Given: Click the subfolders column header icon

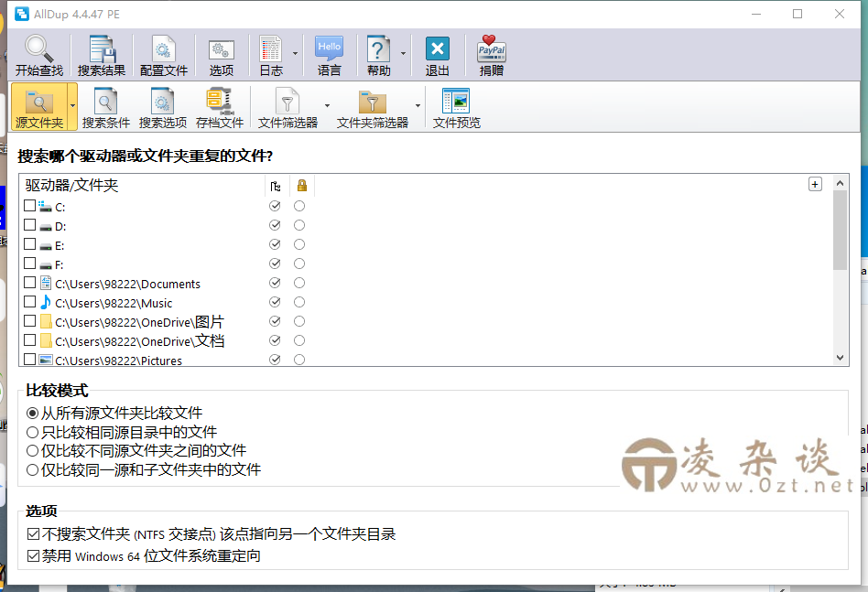Looking at the screenshot, I should (x=276, y=186).
